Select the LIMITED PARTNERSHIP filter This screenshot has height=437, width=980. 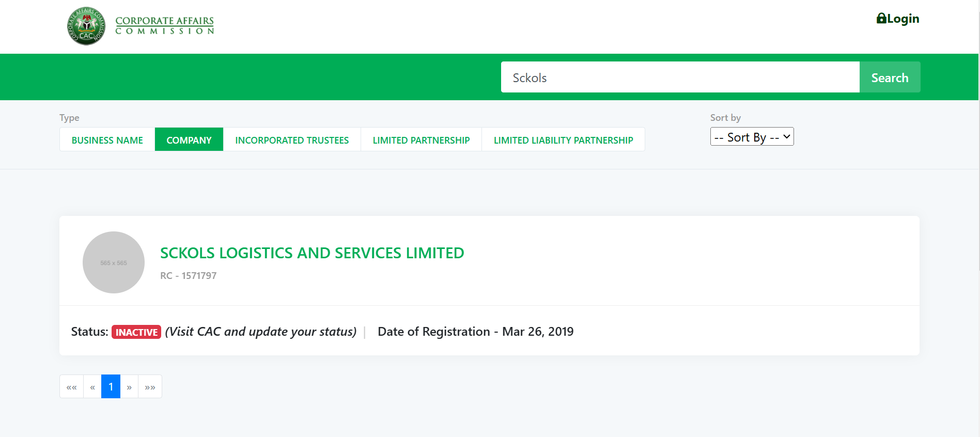421,139
